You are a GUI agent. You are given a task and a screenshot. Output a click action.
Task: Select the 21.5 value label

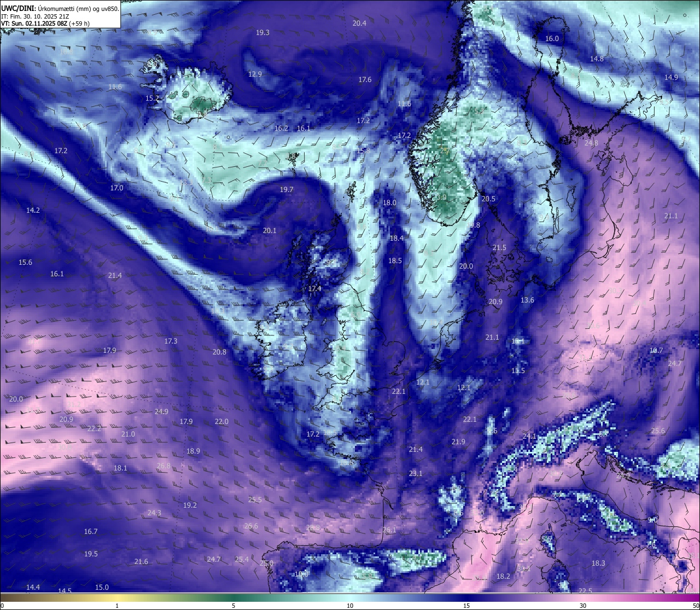(499, 248)
